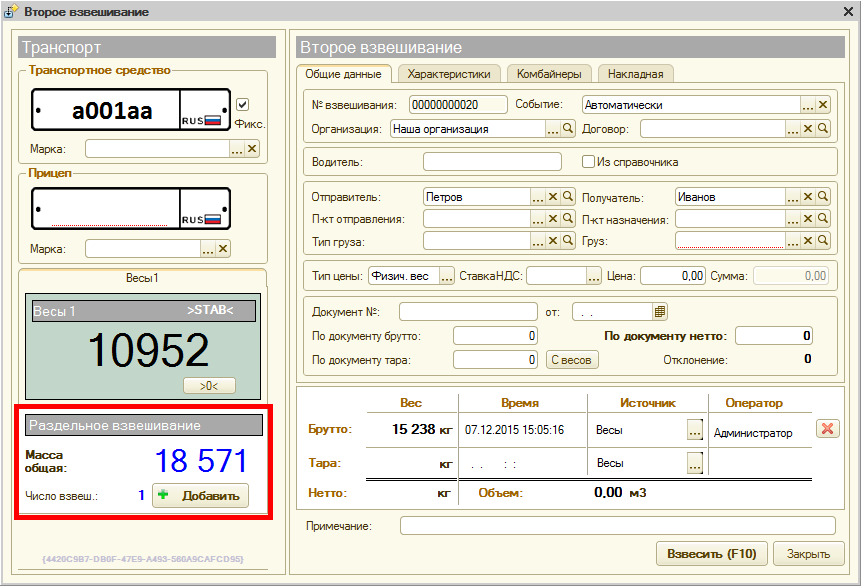Open lookup magnifier for Получатель field

pyautogui.click(x=823, y=197)
